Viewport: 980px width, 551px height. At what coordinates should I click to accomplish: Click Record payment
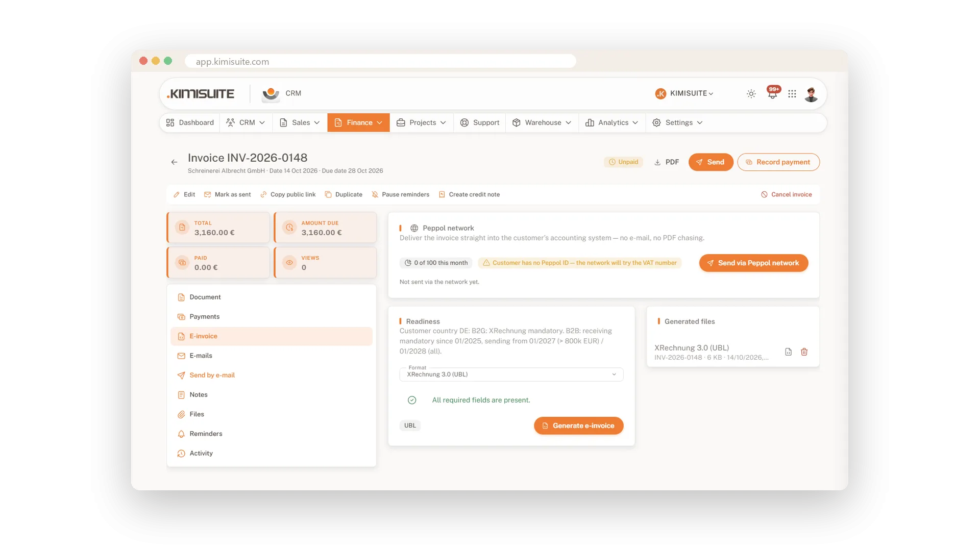[778, 162]
